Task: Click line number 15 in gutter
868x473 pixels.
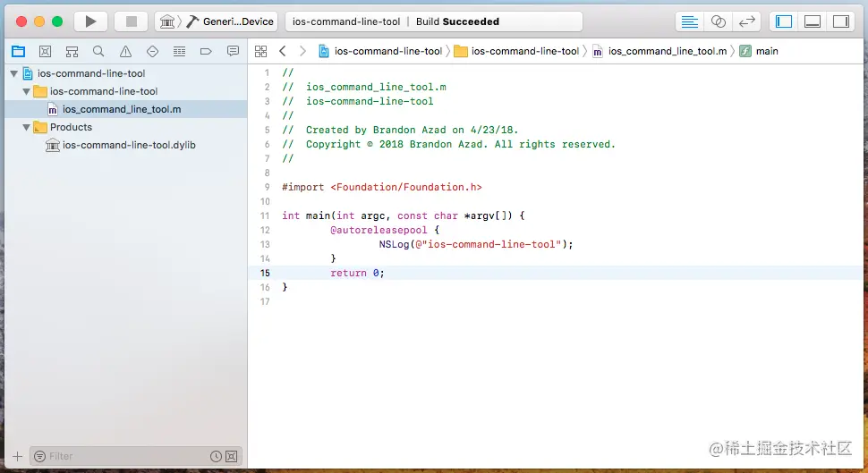Action: [x=265, y=273]
